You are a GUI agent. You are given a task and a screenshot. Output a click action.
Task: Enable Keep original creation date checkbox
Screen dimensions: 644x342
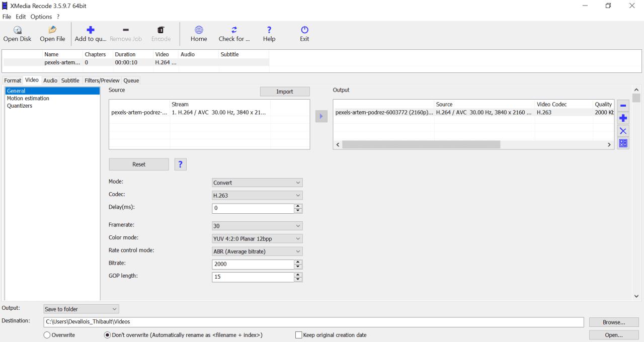(299, 335)
